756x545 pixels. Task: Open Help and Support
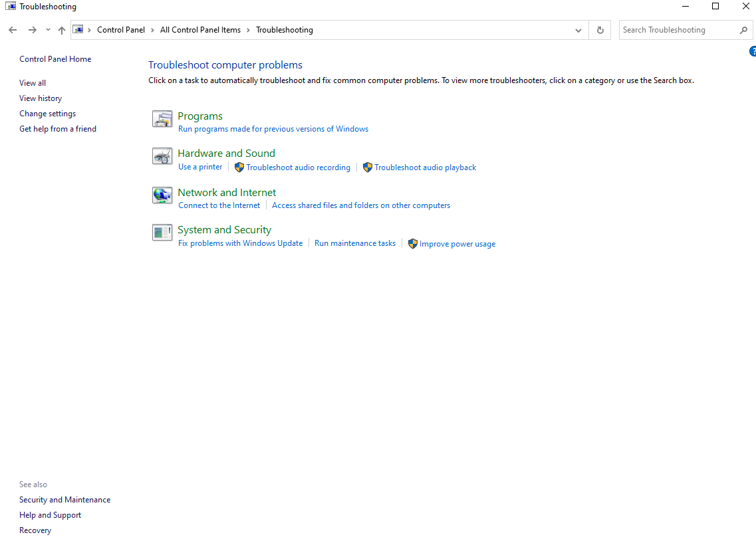[50, 515]
